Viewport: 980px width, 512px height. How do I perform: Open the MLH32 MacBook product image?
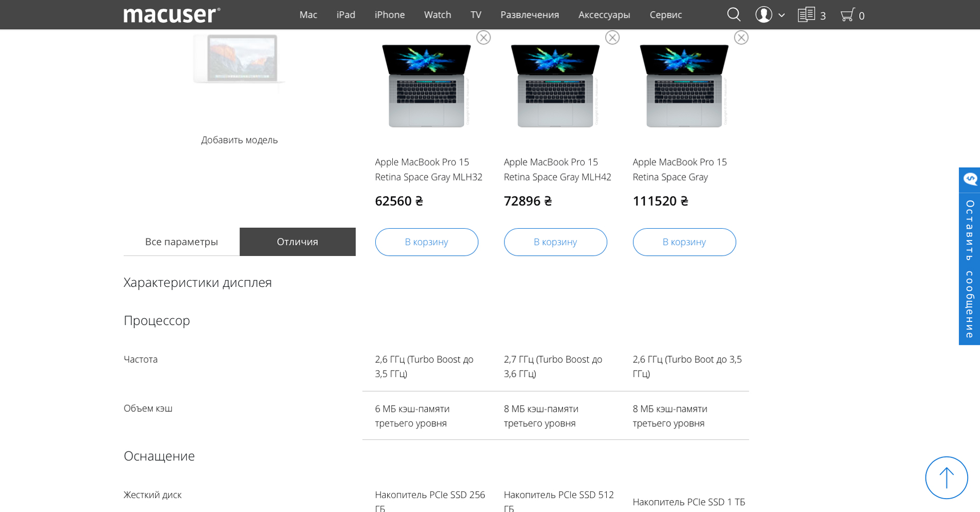pos(427,85)
